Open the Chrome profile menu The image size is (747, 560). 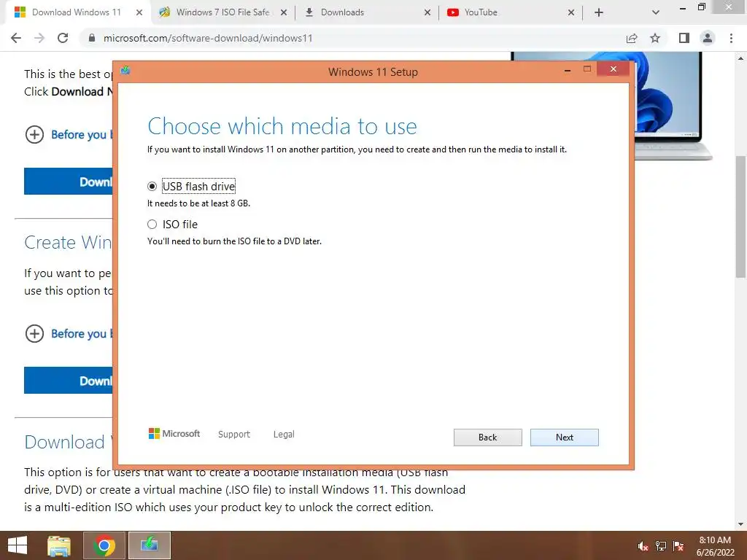tap(708, 38)
